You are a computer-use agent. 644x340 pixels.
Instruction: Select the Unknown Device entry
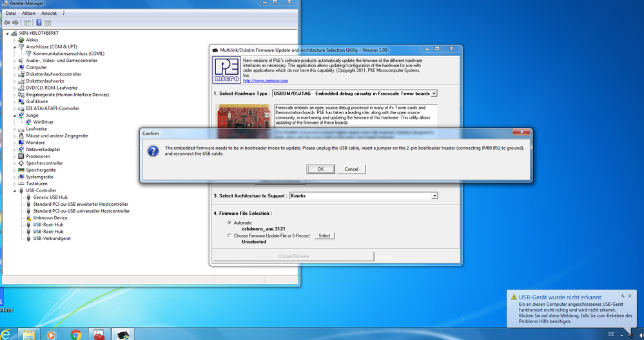pos(50,218)
